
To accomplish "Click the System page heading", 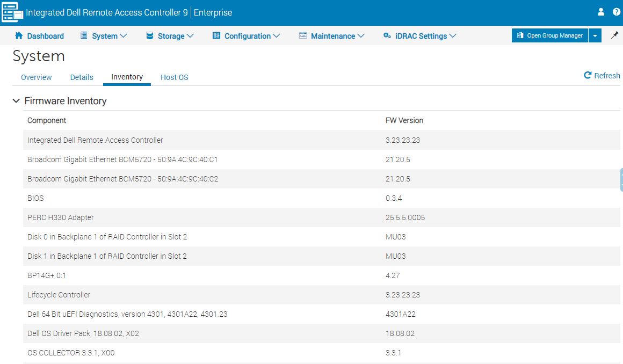I will coord(39,56).
